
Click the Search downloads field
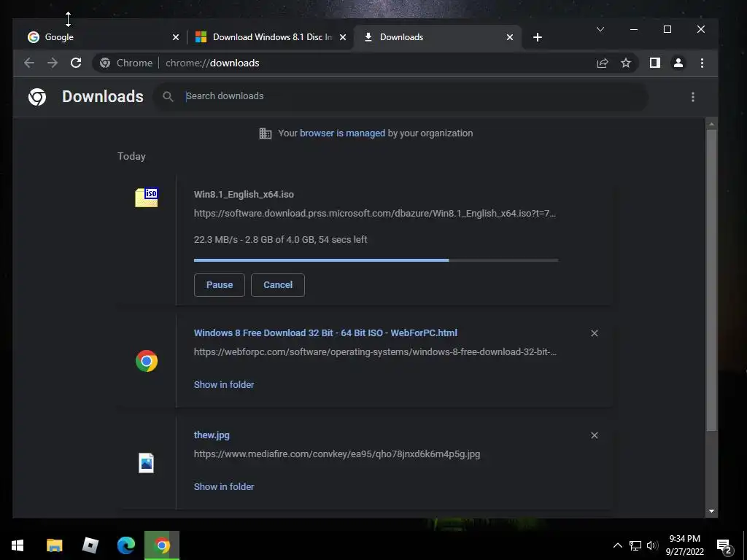click(x=400, y=96)
